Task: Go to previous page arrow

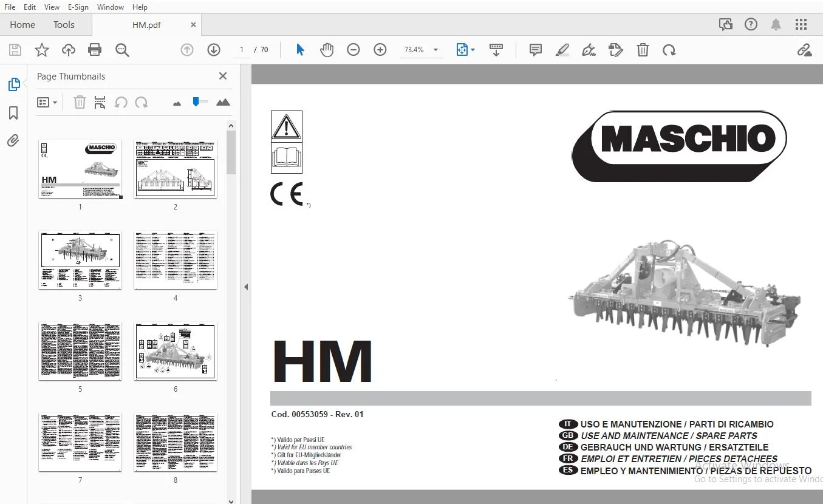Action: (187, 50)
